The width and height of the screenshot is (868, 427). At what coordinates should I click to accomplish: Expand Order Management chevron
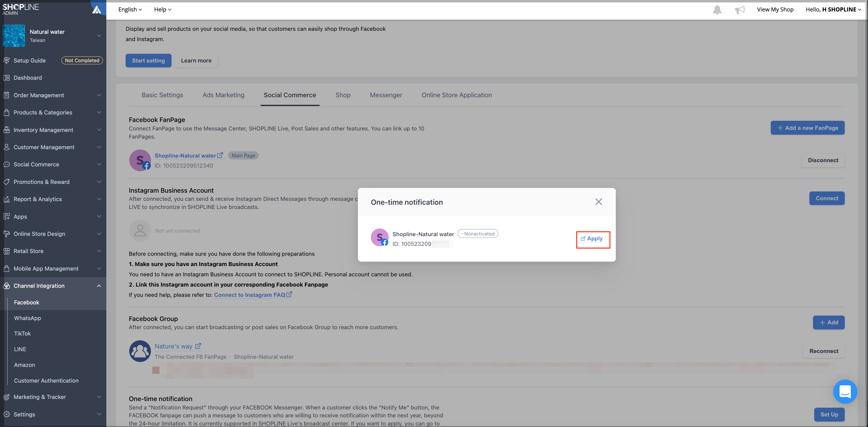pyautogui.click(x=99, y=95)
